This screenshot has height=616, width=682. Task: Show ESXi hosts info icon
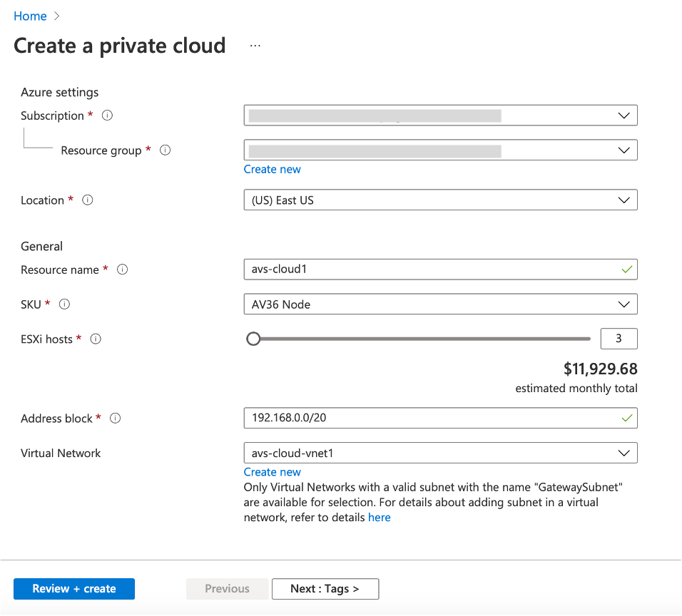click(96, 339)
